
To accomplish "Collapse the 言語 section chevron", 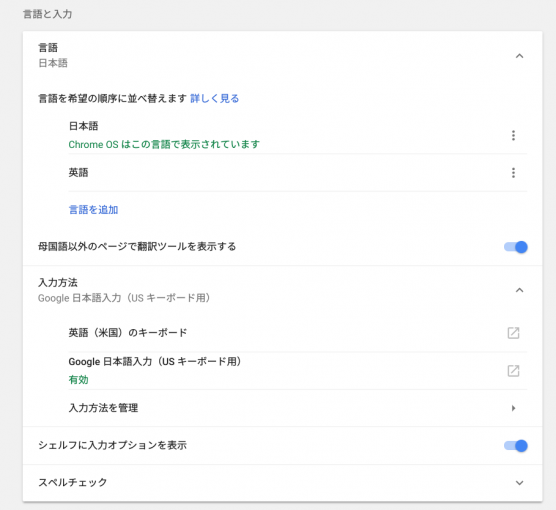I will click(x=519, y=56).
